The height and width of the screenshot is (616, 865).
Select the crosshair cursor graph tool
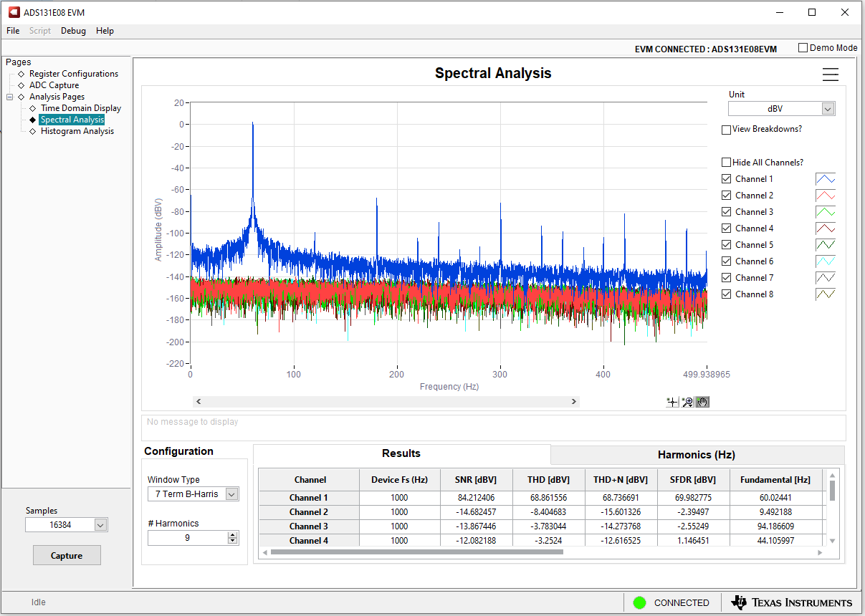point(672,402)
